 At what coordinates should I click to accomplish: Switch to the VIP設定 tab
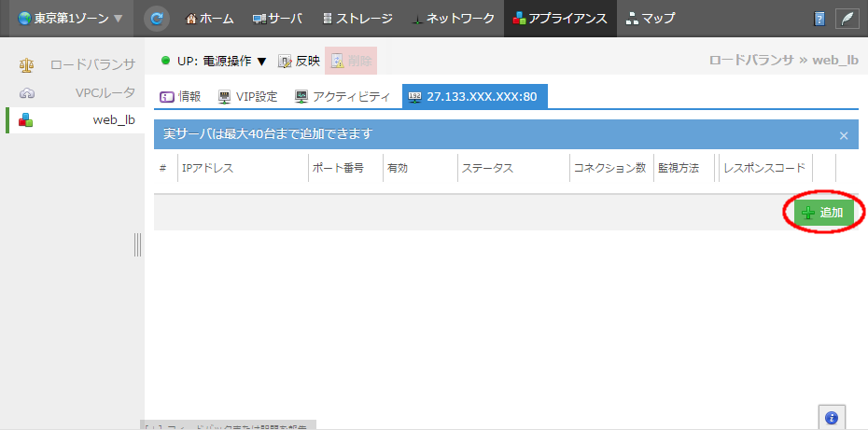tap(247, 96)
